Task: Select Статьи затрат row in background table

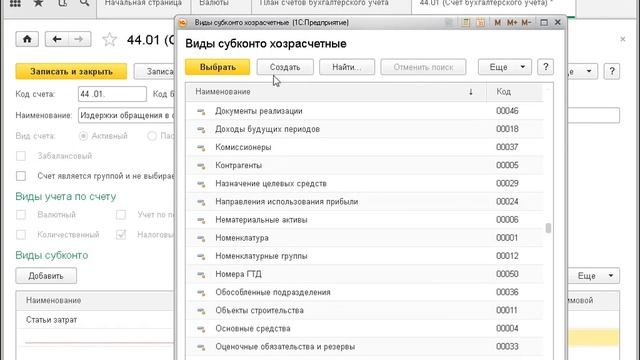Action: pyautogui.click(x=96, y=320)
